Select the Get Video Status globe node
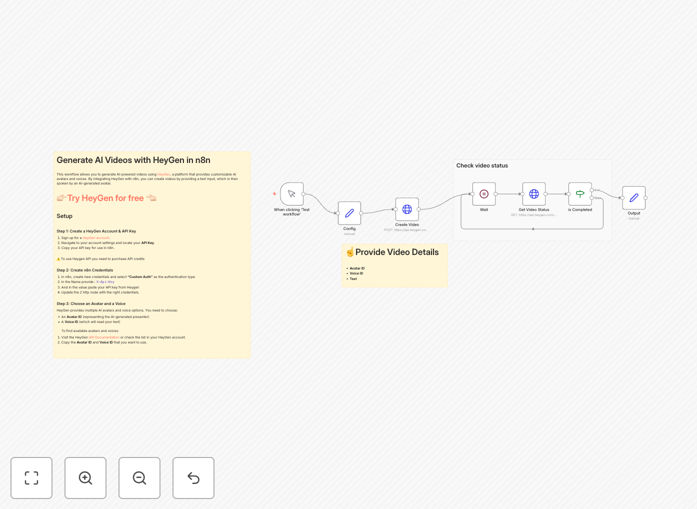Viewport: 697px width, 509px height. pyautogui.click(x=534, y=194)
